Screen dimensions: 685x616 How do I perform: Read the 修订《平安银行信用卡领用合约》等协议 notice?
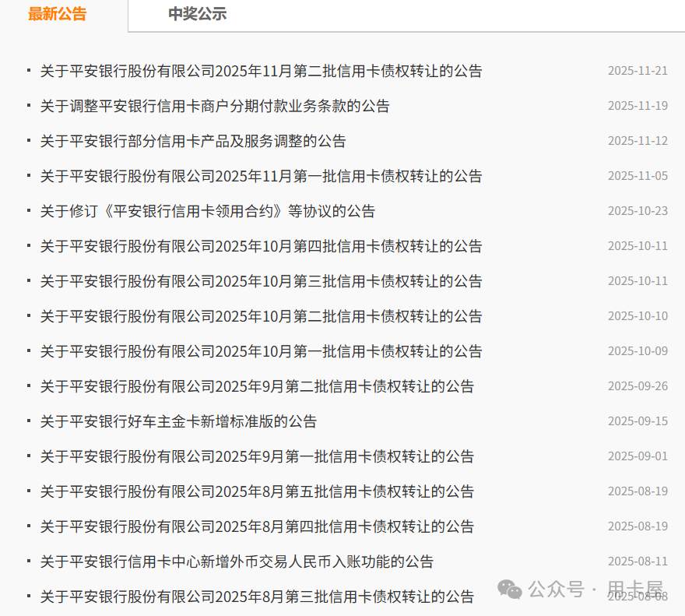pyautogui.click(x=206, y=210)
